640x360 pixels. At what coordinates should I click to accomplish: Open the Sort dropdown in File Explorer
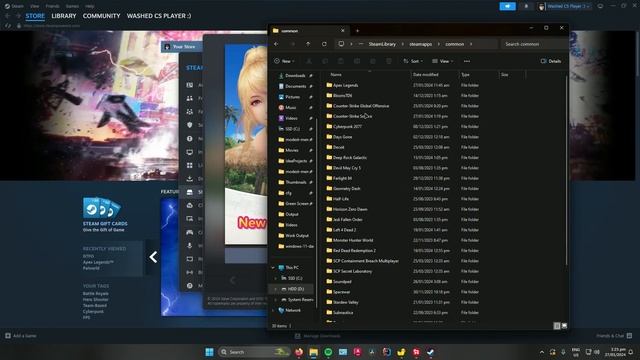(x=413, y=61)
